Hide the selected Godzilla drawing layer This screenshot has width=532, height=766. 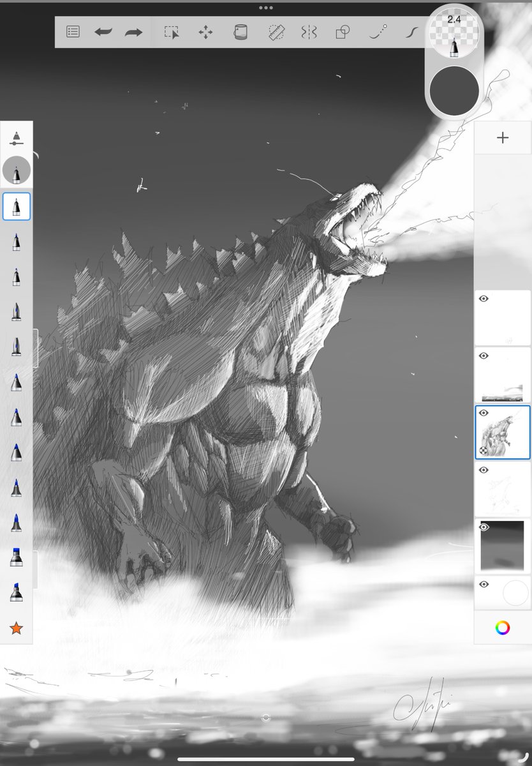[484, 413]
